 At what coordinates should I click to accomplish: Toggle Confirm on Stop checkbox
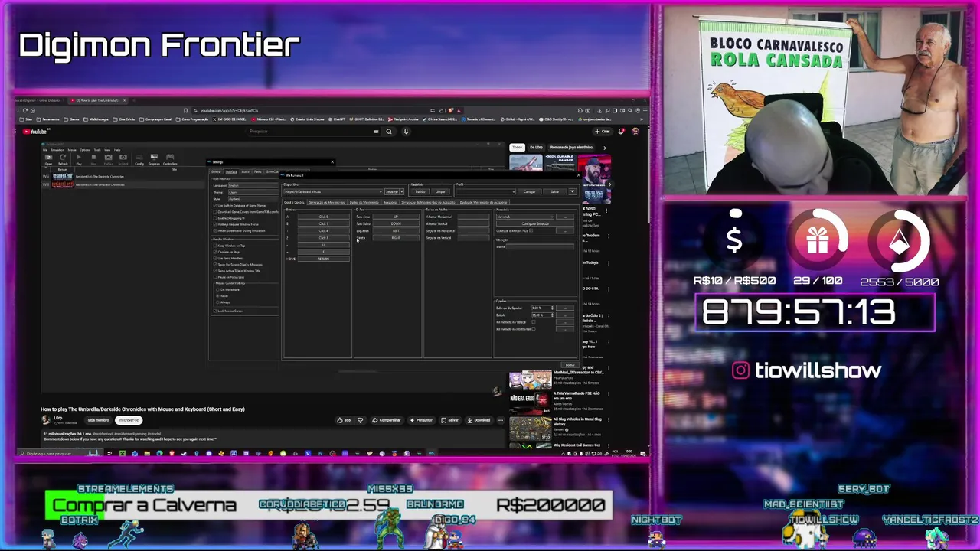(215, 252)
